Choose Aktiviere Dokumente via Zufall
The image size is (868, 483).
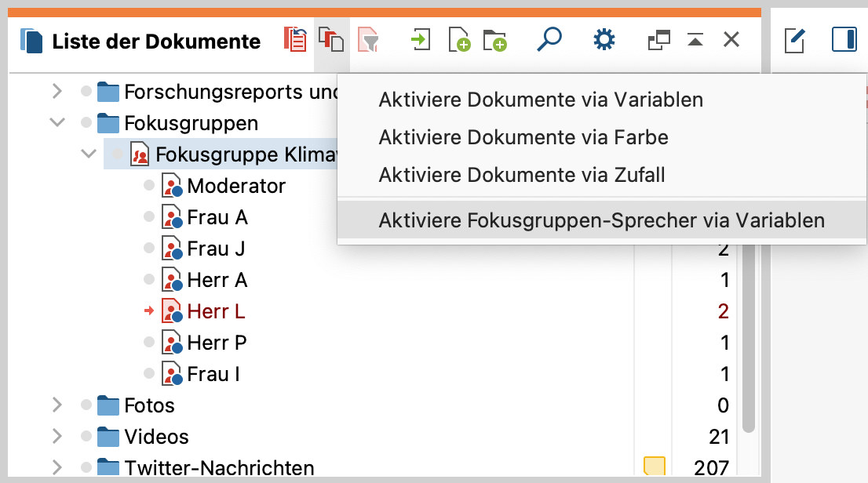(521, 175)
